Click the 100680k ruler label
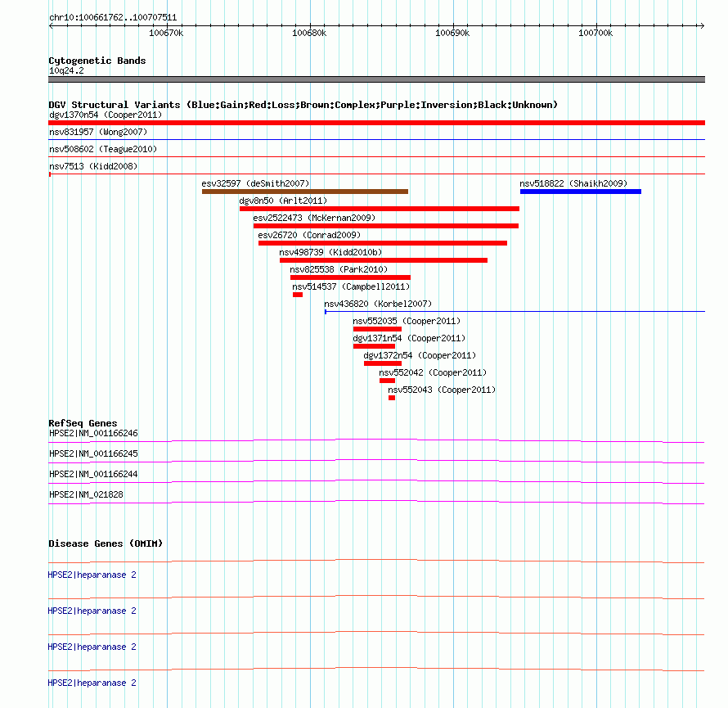Image resolution: width=728 pixels, height=708 pixels. coord(309,33)
